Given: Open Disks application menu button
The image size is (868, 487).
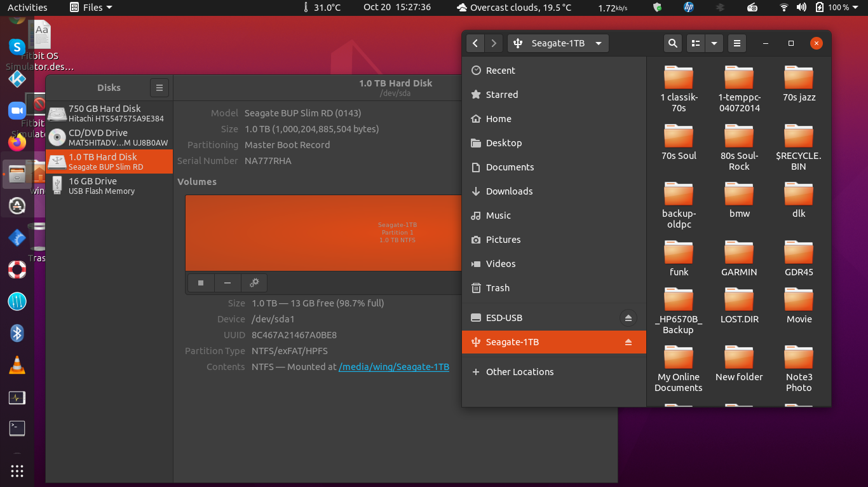Looking at the screenshot, I should 159,88.
